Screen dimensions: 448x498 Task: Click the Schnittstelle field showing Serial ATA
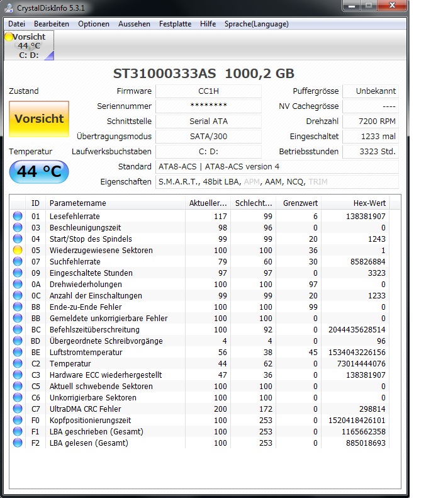point(209,122)
